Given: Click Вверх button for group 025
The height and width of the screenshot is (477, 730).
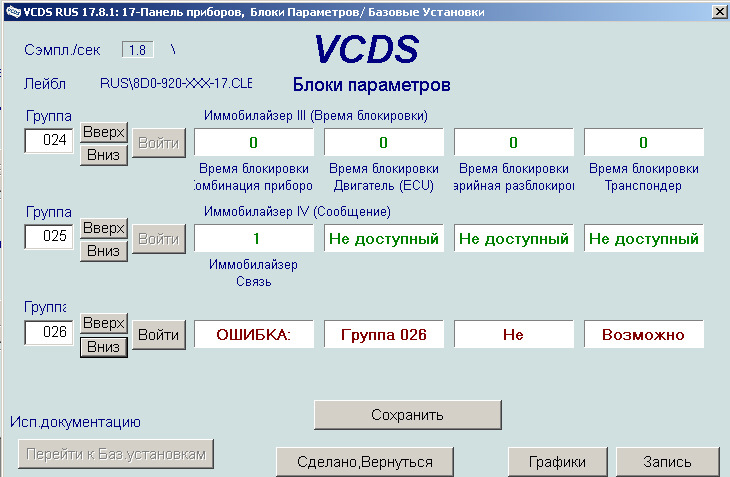Looking at the screenshot, I should [x=104, y=228].
